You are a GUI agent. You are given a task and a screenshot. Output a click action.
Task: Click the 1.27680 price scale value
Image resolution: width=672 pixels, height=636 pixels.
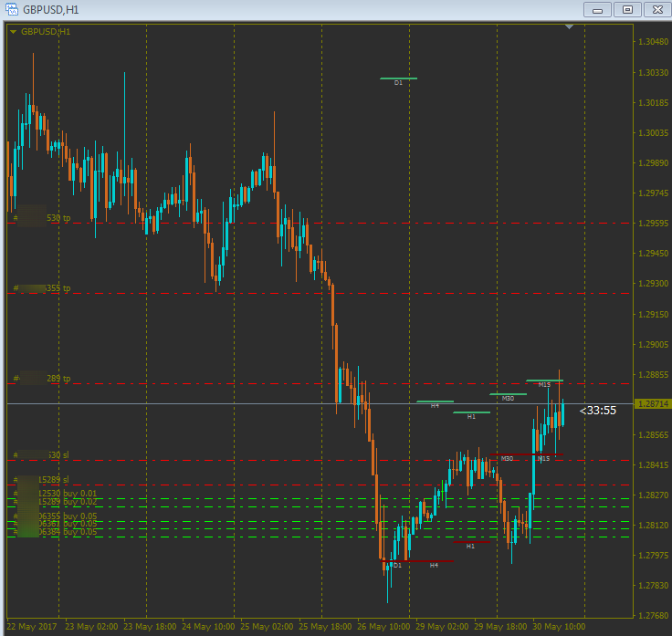(x=653, y=615)
